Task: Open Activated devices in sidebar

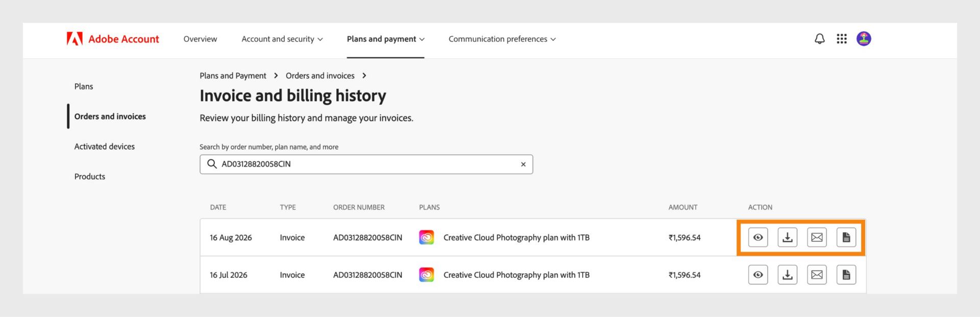Action: tap(105, 147)
